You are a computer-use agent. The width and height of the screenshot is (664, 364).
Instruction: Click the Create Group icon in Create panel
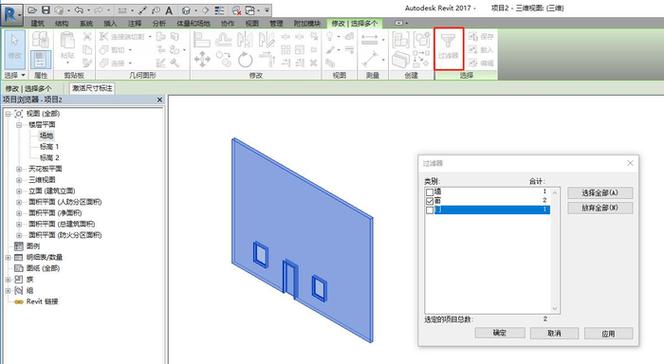pos(422,40)
